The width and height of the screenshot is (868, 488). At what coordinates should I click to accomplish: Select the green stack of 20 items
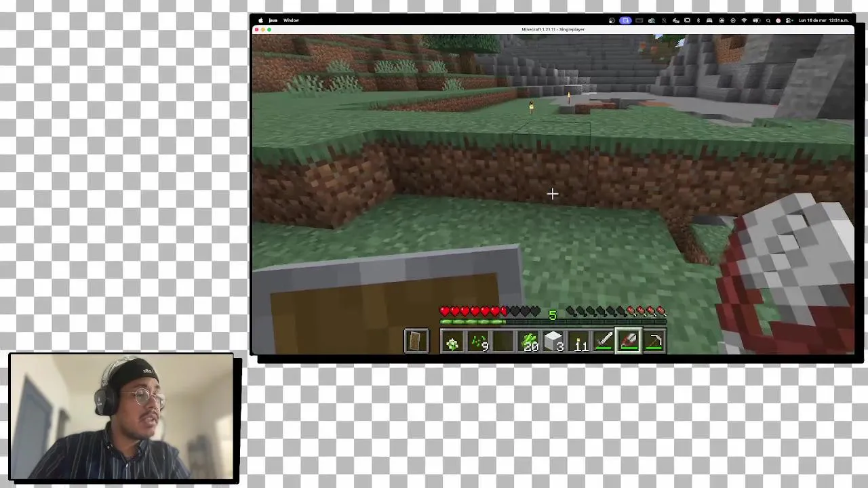point(530,342)
